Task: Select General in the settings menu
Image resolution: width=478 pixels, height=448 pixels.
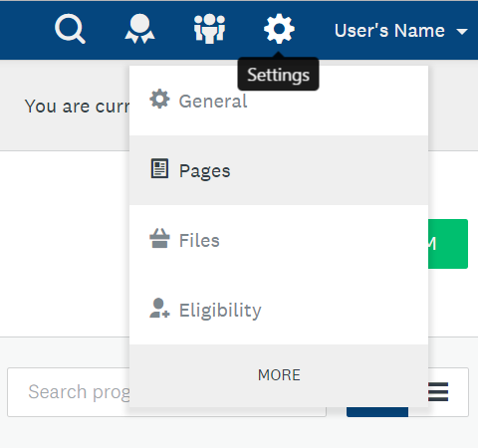Action: click(279, 101)
